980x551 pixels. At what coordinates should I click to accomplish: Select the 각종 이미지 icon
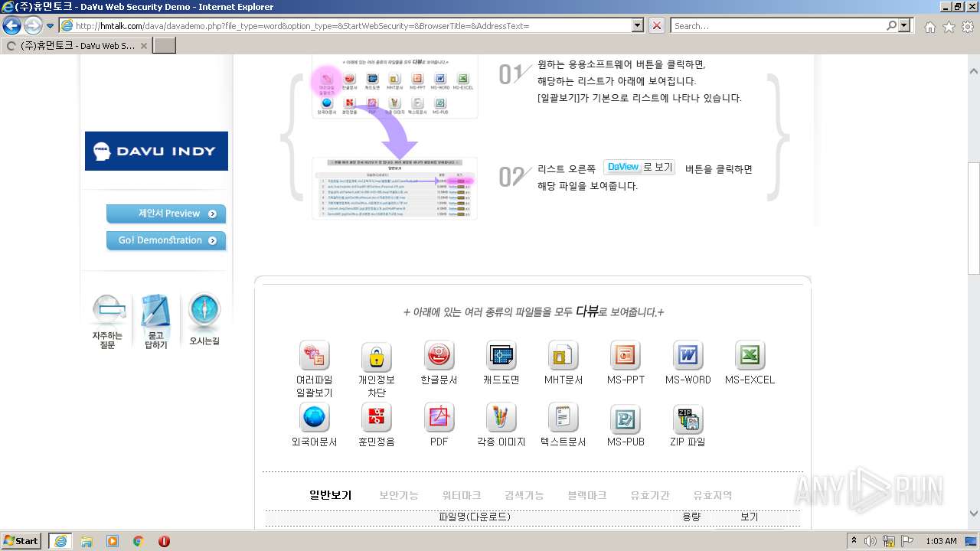(501, 418)
